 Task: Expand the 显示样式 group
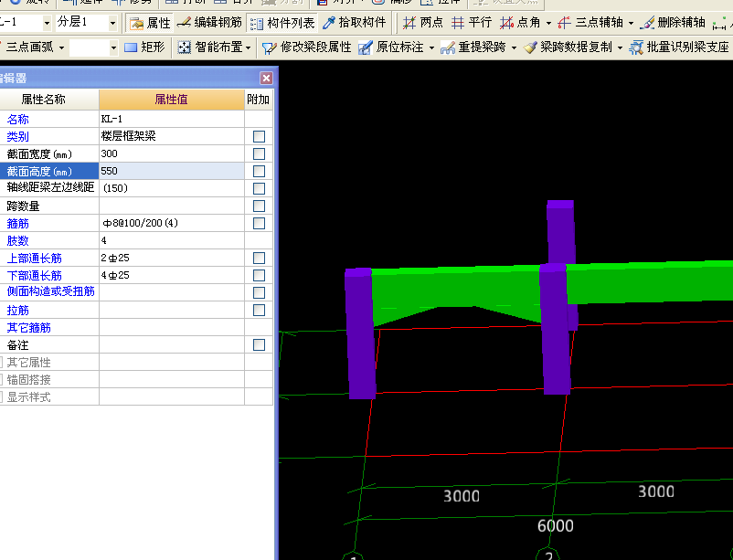point(1,396)
